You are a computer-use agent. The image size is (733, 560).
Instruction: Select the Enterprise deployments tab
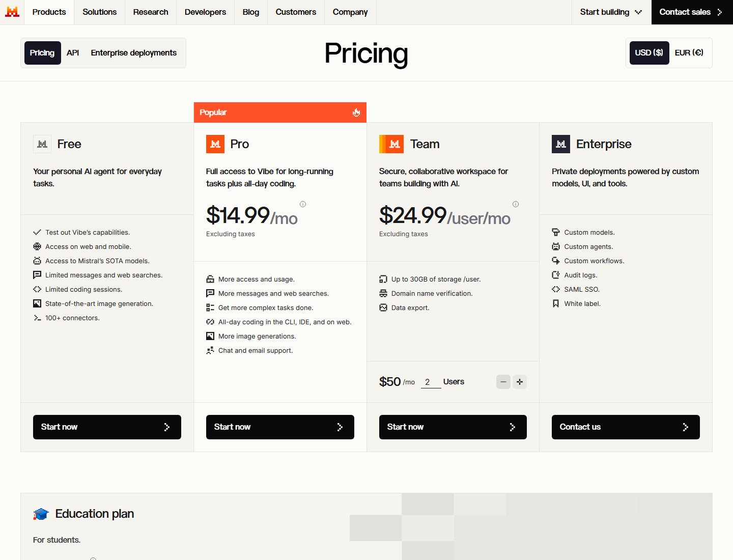[x=134, y=53]
